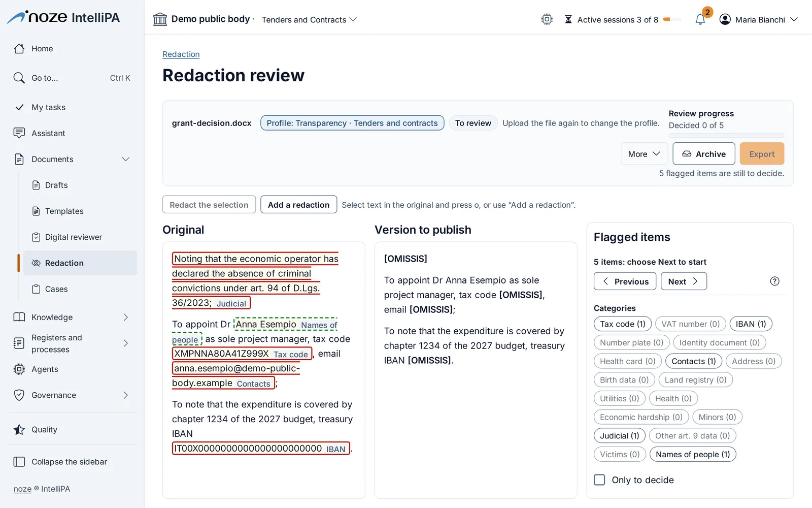Click the user avatar icon

(x=725, y=19)
